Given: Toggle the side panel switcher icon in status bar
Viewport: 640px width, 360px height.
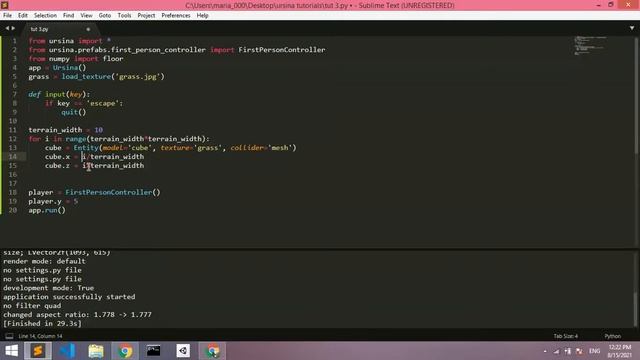Looking at the screenshot, I should 9,336.
